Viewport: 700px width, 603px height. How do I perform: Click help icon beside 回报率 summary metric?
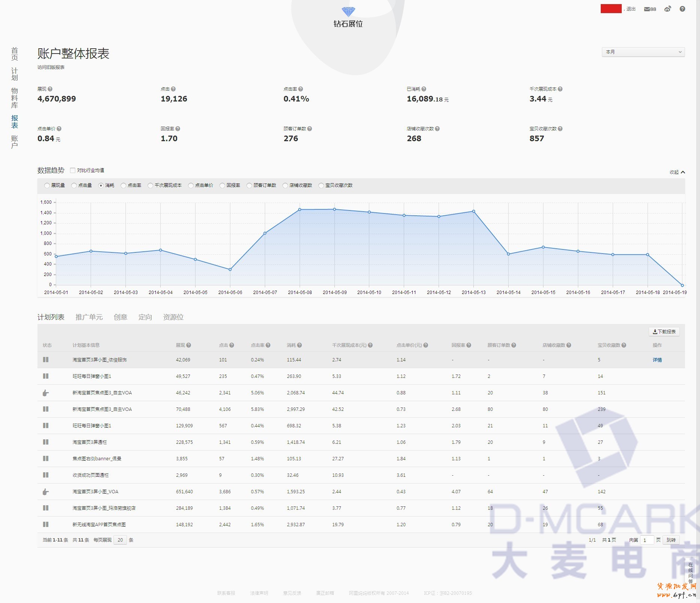point(178,129)
